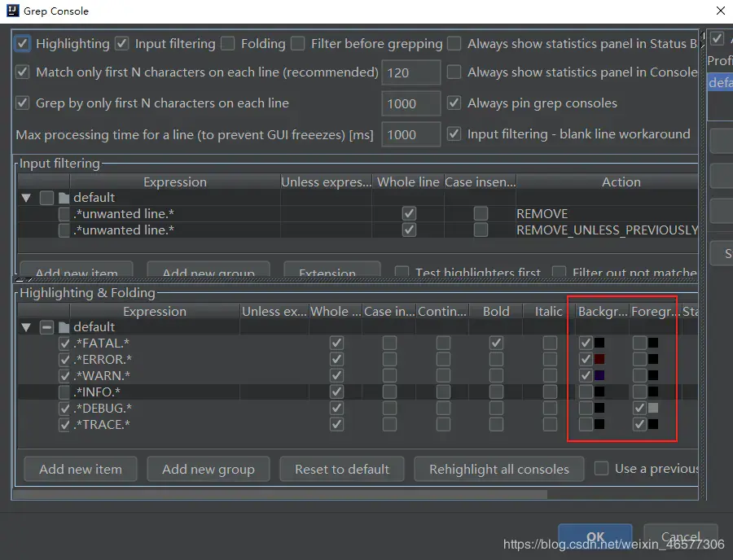Screen dimensions: 733x560
Task: Close the Grep Console dialog
Action: pos(721,11)
